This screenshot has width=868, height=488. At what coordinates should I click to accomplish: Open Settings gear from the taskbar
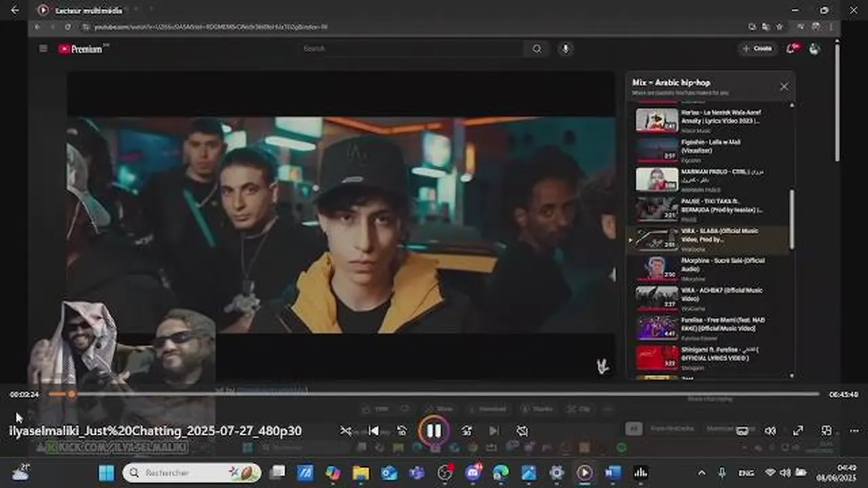(x=557, y=472)
